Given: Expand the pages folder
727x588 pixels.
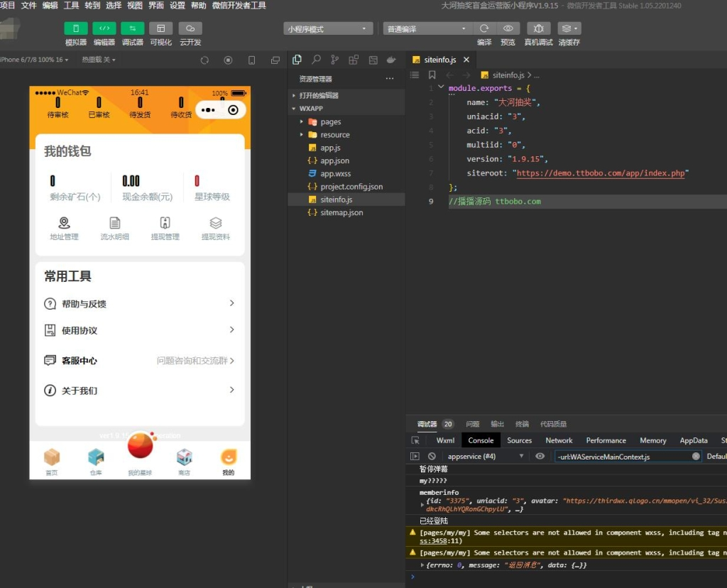Looking at the screenshot, I should [x=346, y=122].
